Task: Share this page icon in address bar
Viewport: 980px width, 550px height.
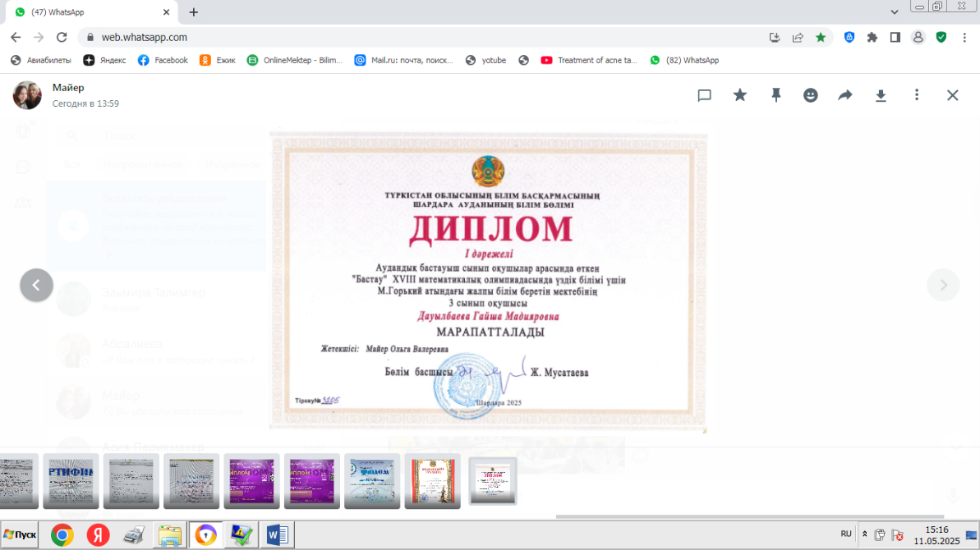Action: click(798, 38)
